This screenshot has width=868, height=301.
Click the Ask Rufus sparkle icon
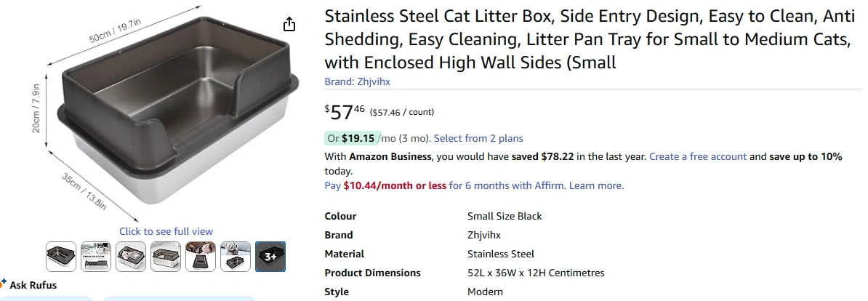coord(4,284)
